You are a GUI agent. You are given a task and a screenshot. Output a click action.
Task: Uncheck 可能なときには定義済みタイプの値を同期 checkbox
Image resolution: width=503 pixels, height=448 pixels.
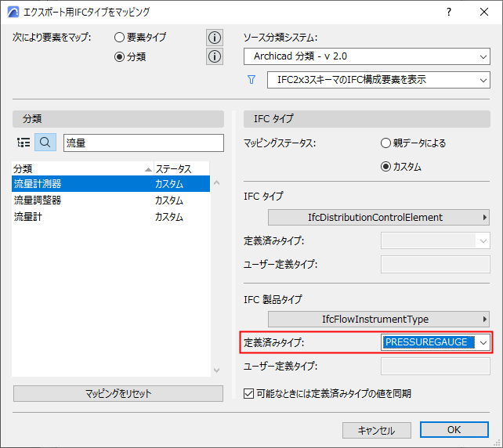click(x=248, y=393)
